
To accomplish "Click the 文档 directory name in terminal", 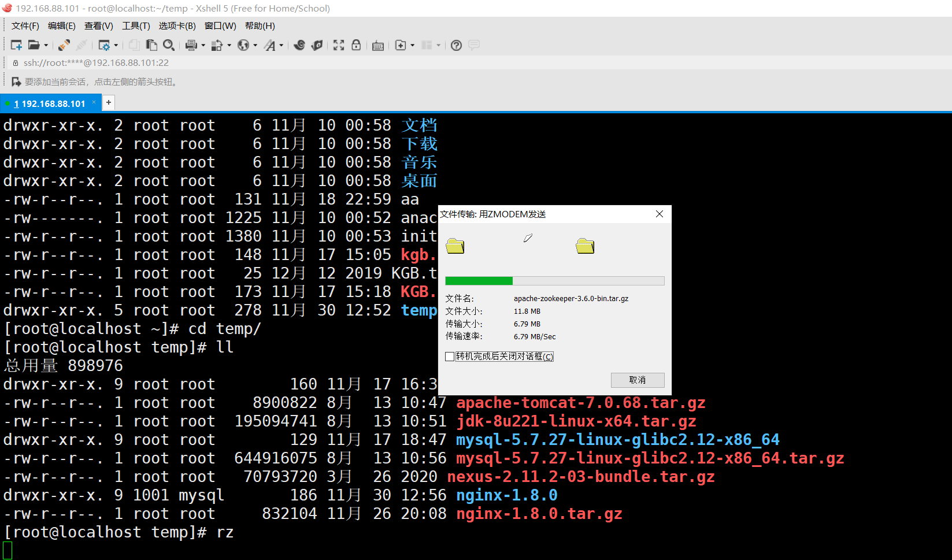I will click(420, 125).
